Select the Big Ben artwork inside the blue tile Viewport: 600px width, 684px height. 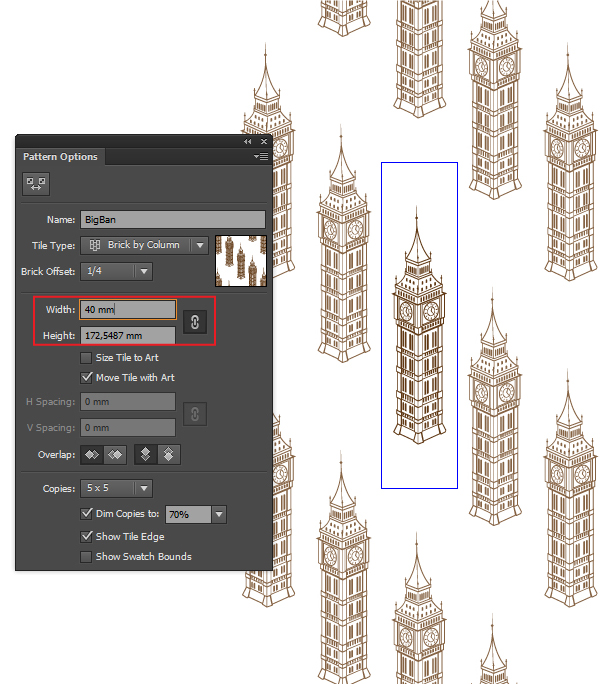tap(419, 325)
